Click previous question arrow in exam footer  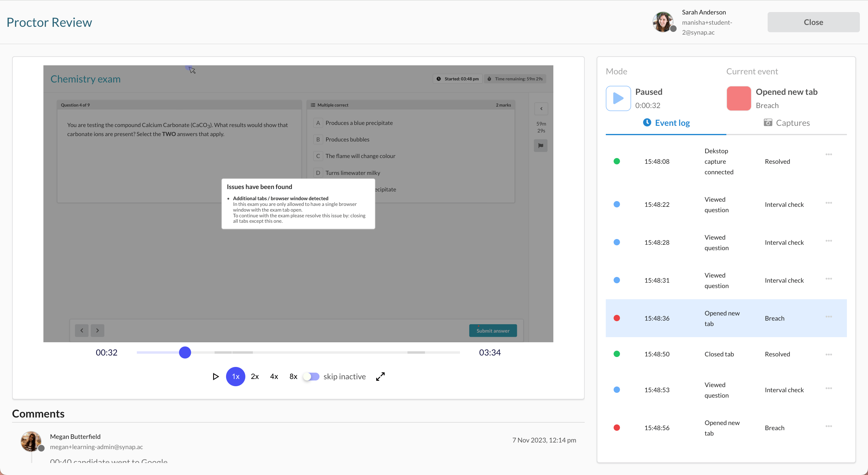[x=82, y=330]
